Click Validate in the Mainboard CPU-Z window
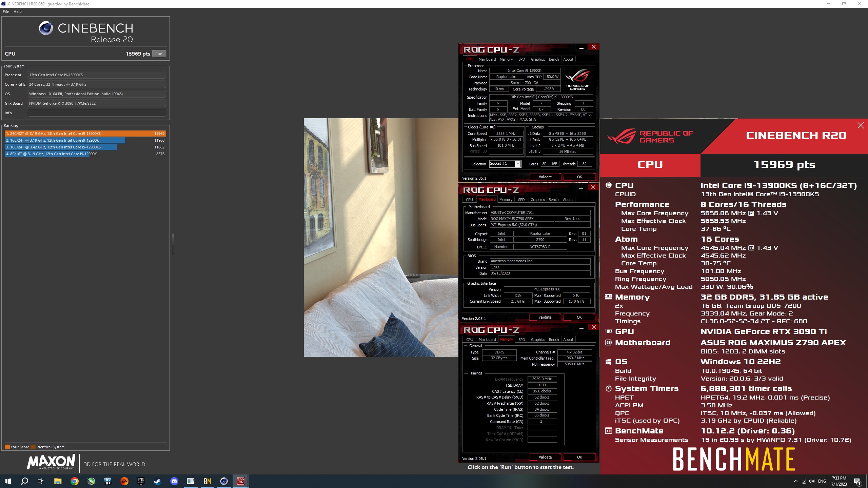 coord(545,317)
